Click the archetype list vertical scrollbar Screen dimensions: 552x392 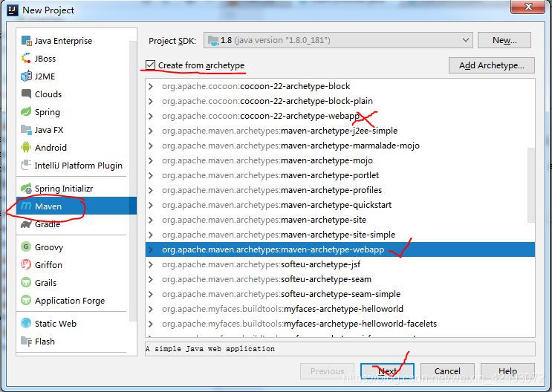point(531,185)
